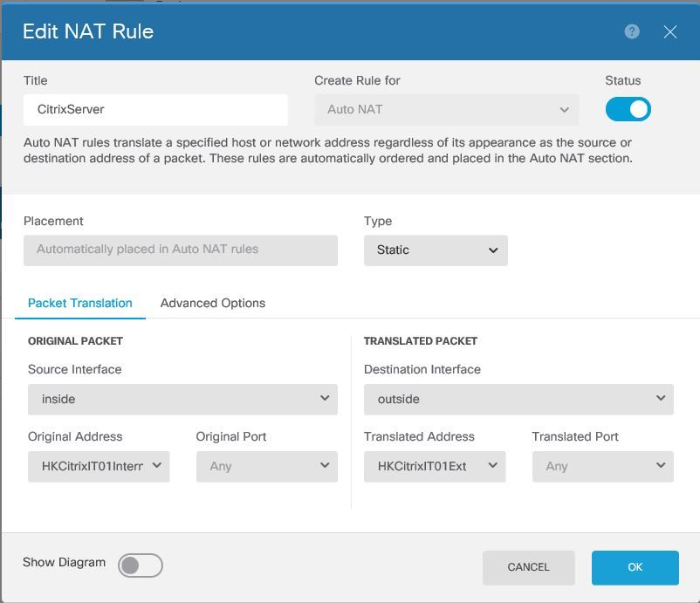700x603 pixels.
Task: Click the Title field containing CitrixServer
Action: [x=155, y=109]
